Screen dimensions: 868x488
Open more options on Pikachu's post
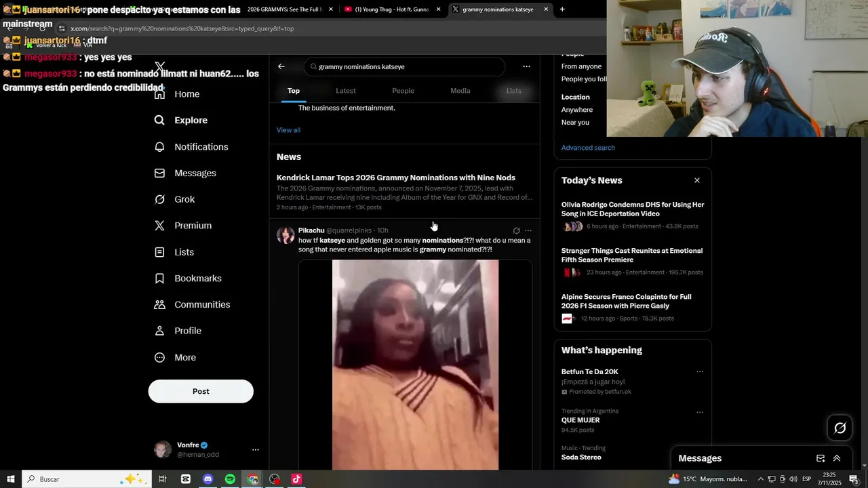528,230
